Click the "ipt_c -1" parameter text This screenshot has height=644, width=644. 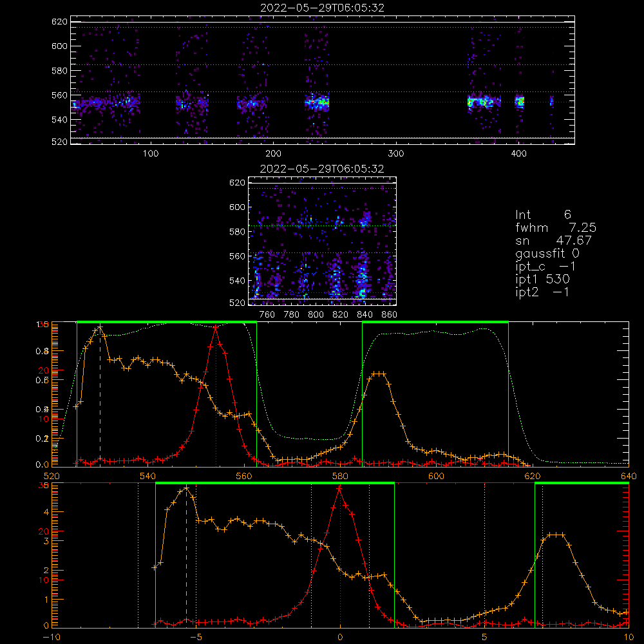(545, 267)
